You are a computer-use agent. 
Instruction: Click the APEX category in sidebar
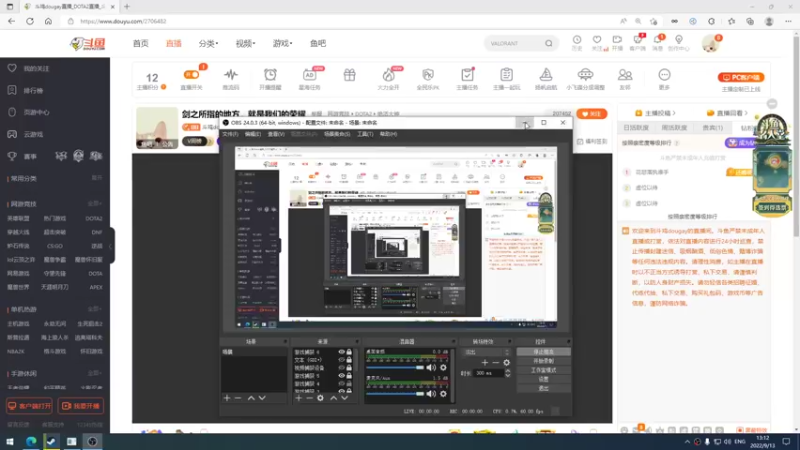(96, 287)
